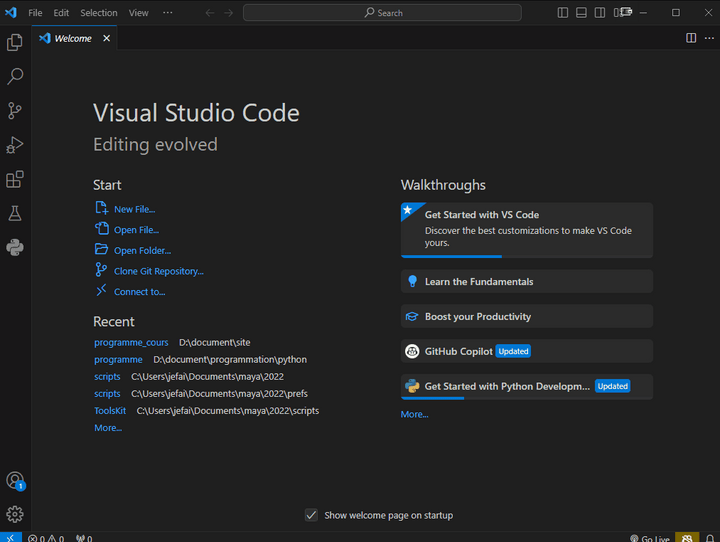Click the New File link

[134, 209]
